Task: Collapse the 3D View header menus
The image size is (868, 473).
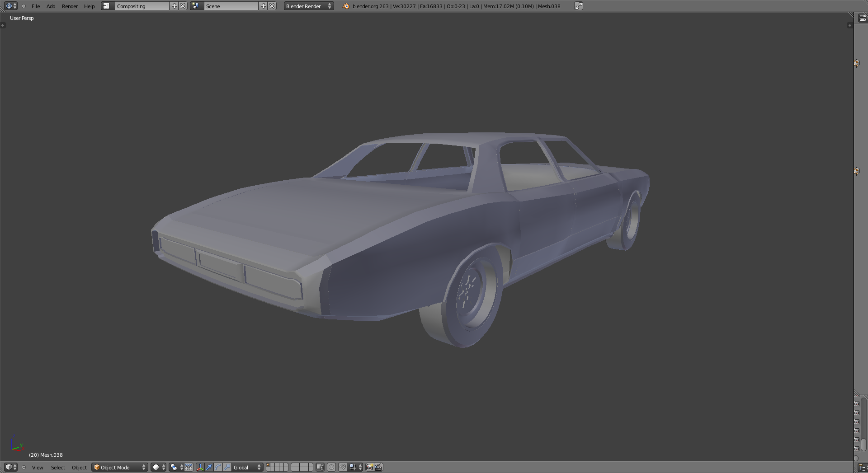Action: click(x=24, y=467)
